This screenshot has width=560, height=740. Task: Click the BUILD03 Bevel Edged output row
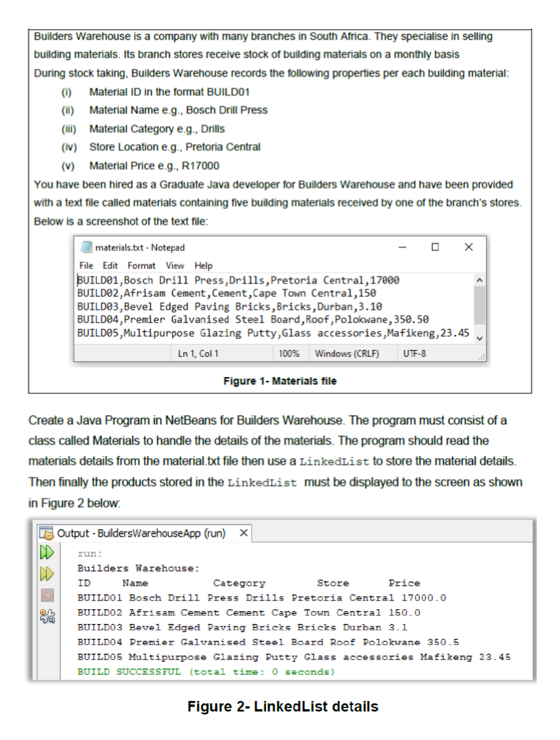[x=243, y=627]
